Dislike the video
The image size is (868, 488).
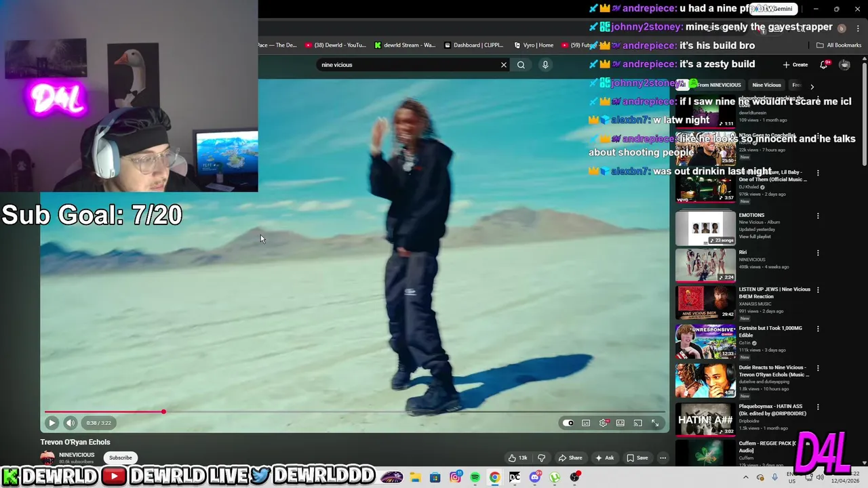point(541,458)
